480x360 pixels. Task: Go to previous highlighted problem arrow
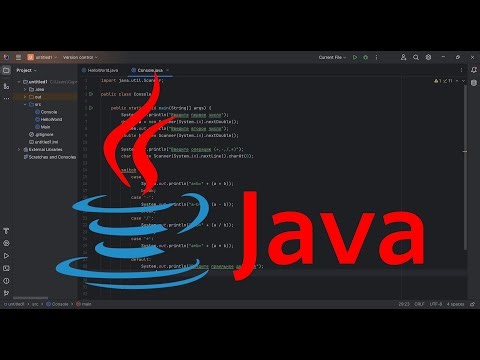457,81
